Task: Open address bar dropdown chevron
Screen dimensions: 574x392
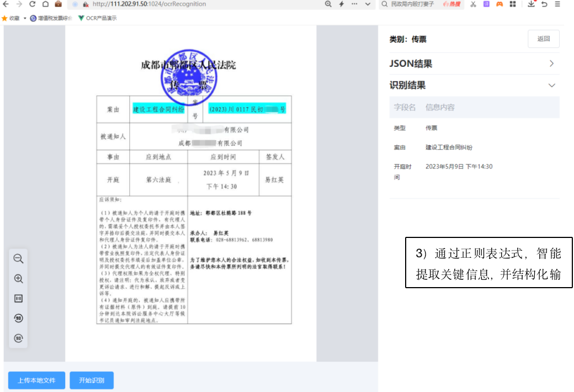Action: (x=368, y=4)
